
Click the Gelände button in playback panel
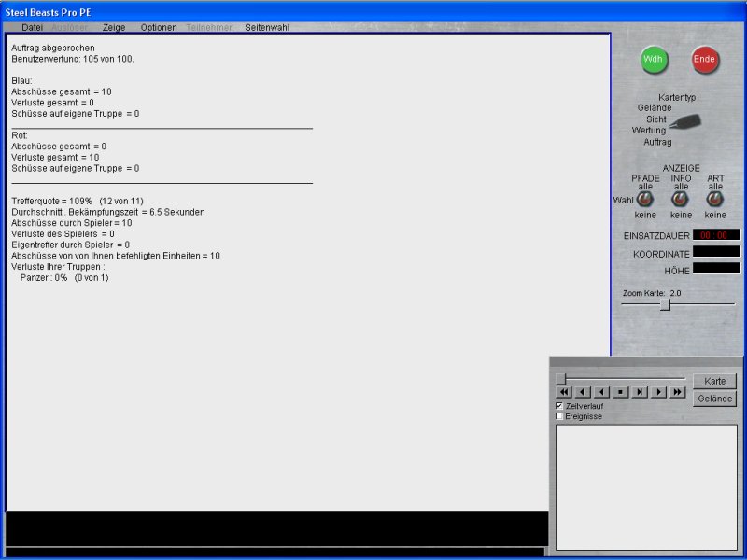(714, 399)
